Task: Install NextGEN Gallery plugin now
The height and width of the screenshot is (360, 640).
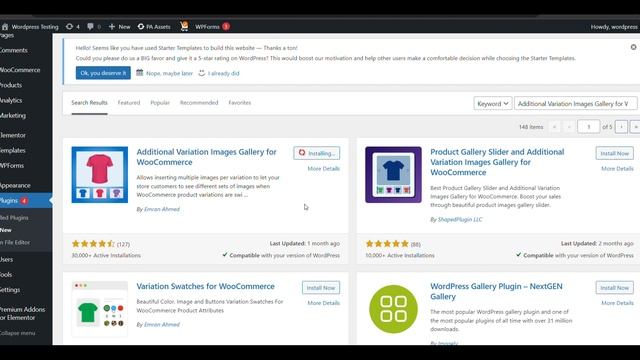Action: click(x=614, y=288)
